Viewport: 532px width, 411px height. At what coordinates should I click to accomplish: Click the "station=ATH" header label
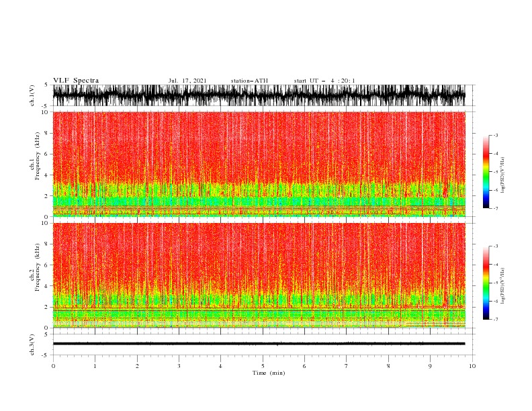[249, 81]
